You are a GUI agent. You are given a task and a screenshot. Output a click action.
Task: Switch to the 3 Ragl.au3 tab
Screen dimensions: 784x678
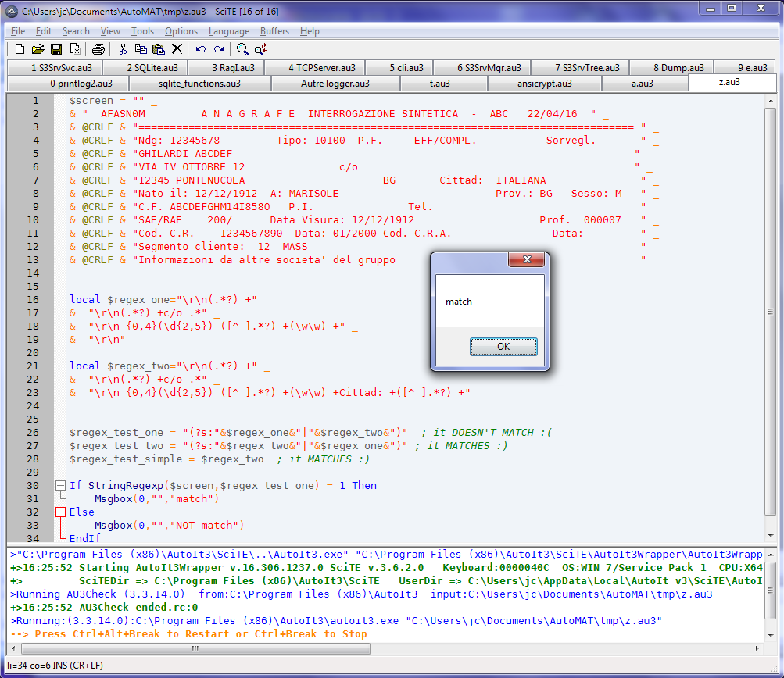click(x=227, y=67)
